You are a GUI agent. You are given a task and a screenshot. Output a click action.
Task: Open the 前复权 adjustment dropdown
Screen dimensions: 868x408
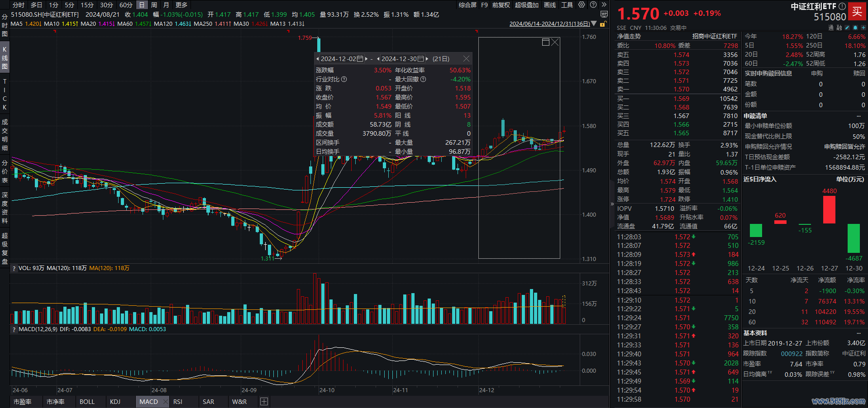pyautogui.click(x=501, y=5)
